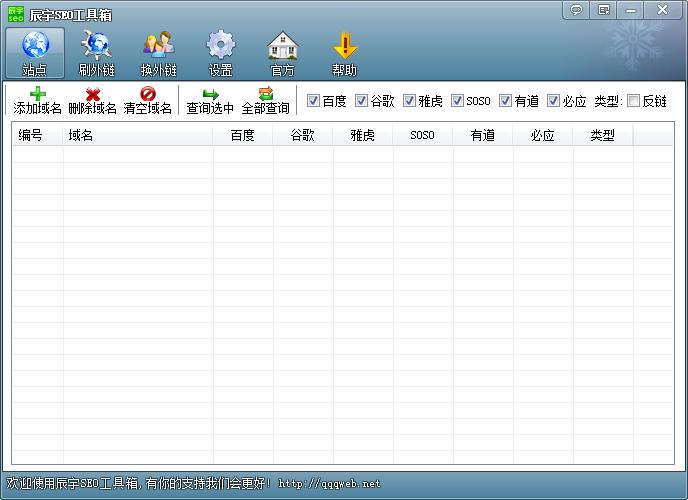Toggle the SOSO checkbox

point(458,101)
